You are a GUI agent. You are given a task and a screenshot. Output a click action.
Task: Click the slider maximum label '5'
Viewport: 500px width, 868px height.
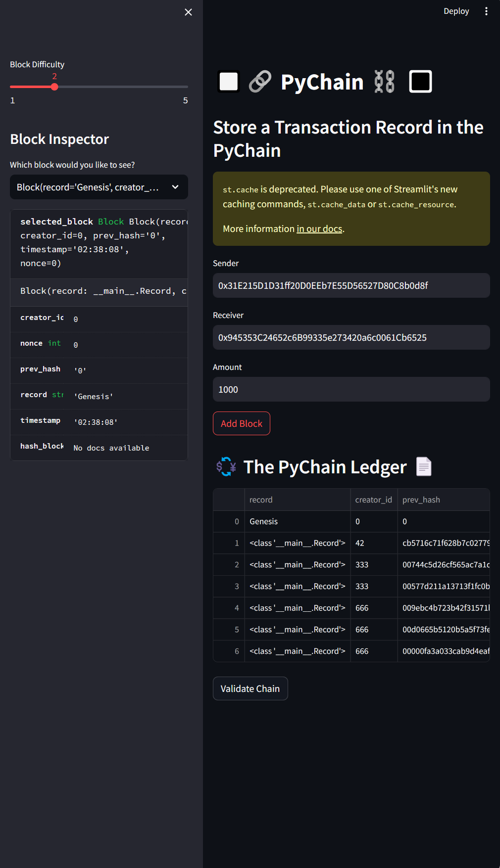185,100
